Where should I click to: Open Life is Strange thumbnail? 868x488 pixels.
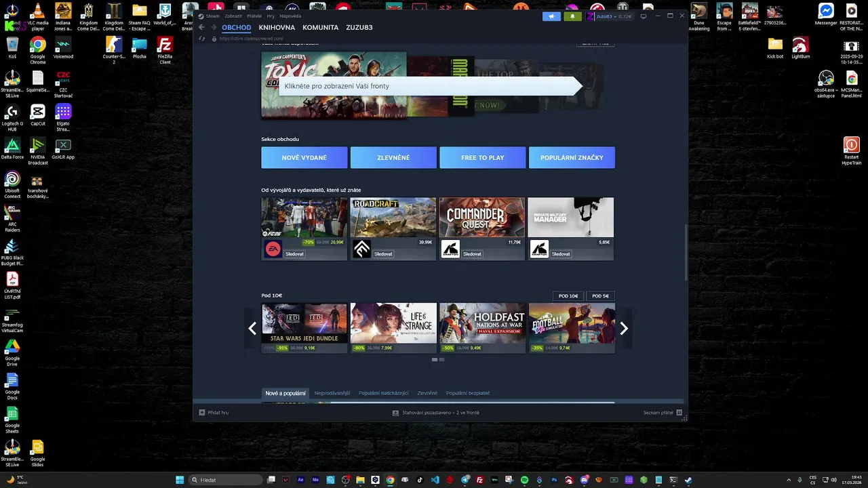point(393,323)
